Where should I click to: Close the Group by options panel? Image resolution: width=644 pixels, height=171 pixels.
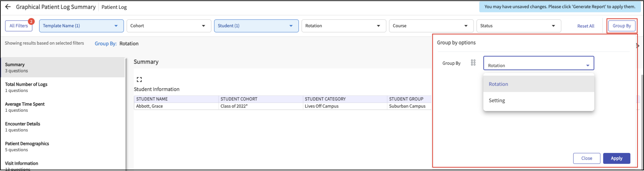(586, 158)
